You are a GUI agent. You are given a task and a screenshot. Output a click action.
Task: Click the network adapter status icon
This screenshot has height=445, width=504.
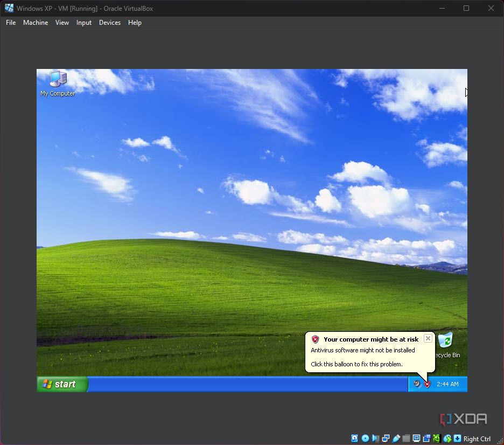click(x=386, y=438)
